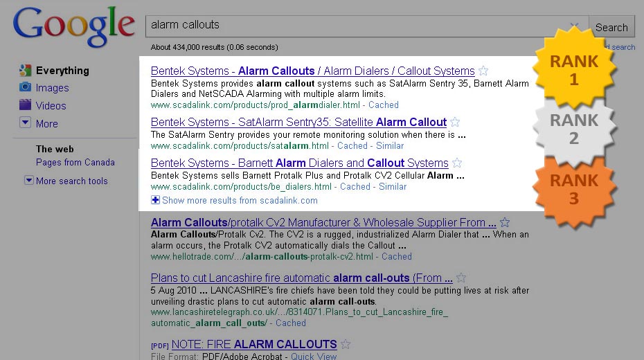Expand the More search categories dropdown
This screenshot has height=360, width=644.
coord(26,123)
